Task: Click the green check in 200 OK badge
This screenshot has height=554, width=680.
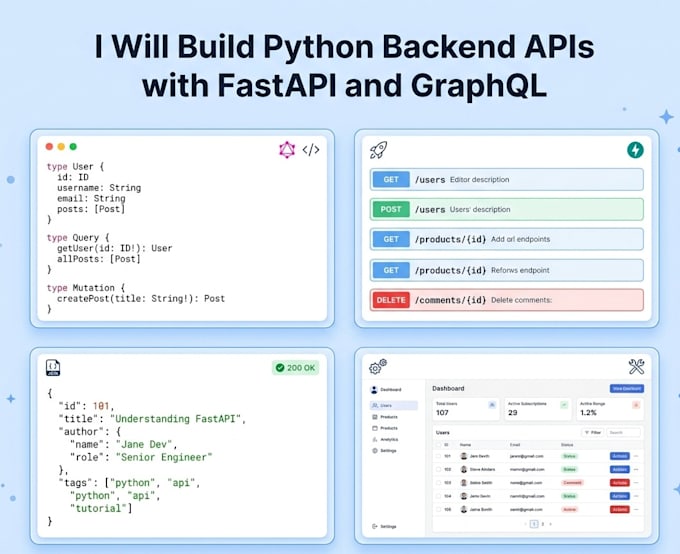Action: 280,368
